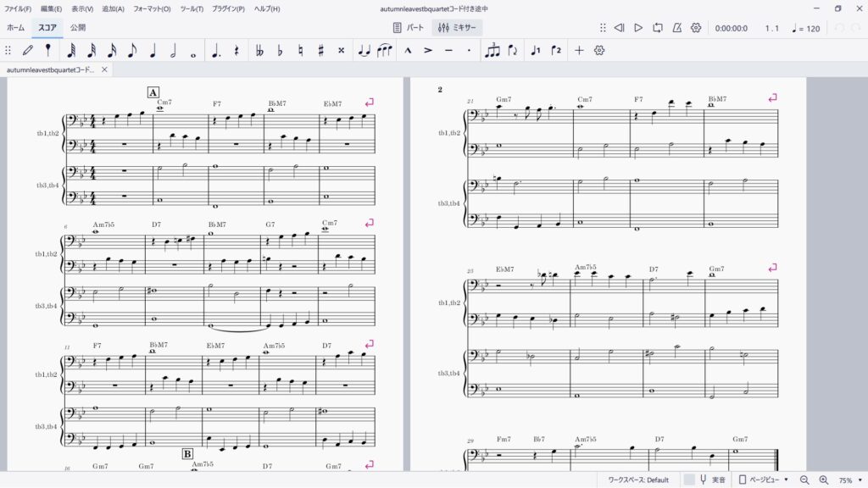Open the ページビュー view mode dropdown

tap(764, 480)
